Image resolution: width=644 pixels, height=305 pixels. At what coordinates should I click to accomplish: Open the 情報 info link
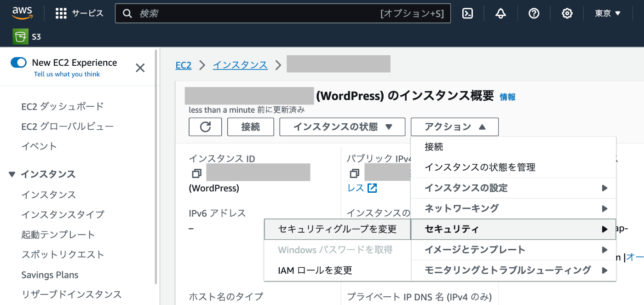coord(508,97)
